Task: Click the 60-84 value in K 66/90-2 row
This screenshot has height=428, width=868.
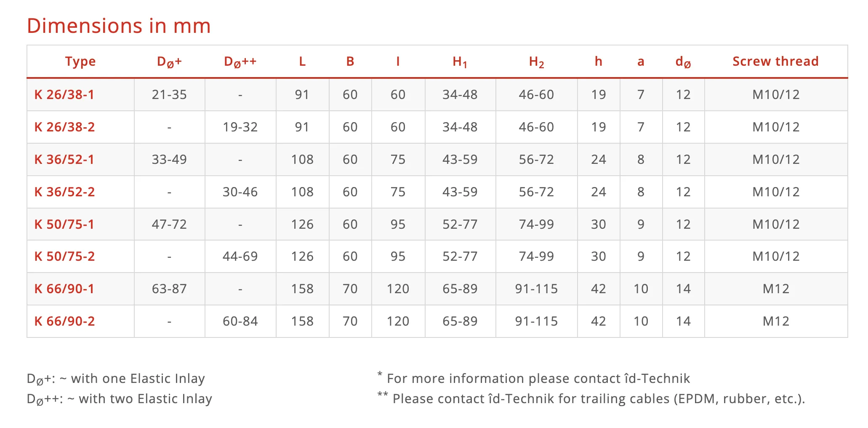Action: pos(240,321)
